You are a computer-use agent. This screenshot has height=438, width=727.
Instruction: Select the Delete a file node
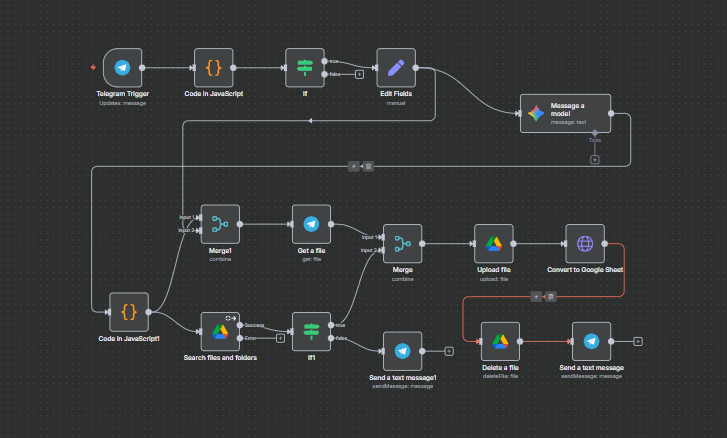tap(500, 341)
